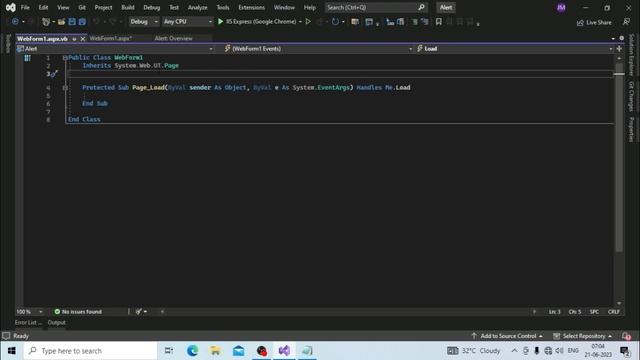Click the tab settings gear icon

(622, 38)
